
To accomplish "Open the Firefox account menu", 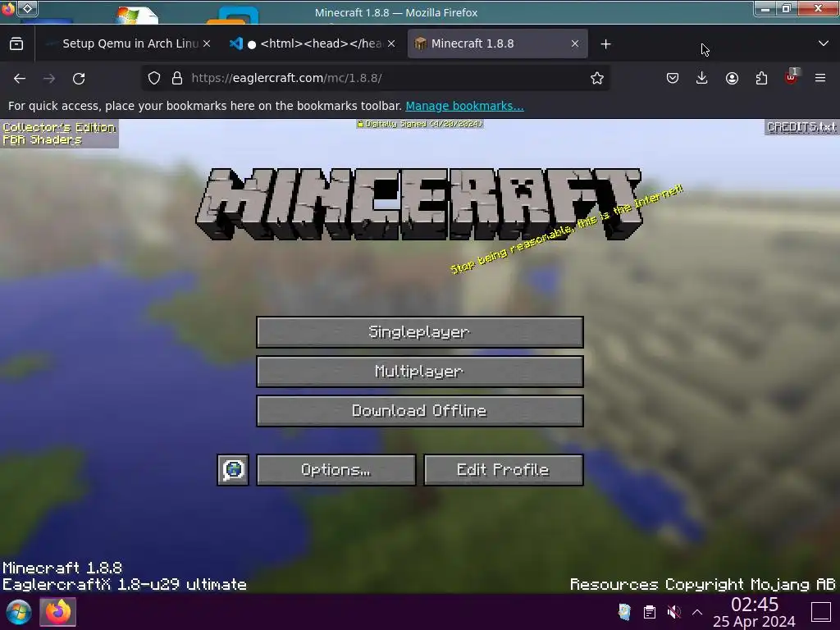I will [x=732, y=78].
